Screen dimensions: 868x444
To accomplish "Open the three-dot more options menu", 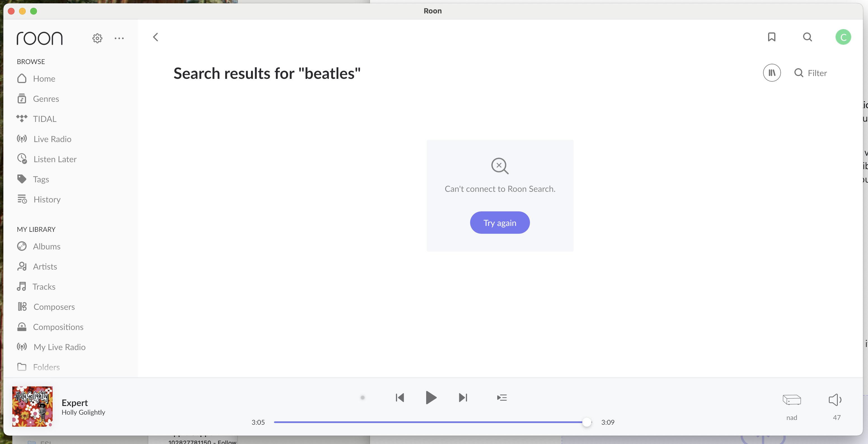I will [x=119, y=38].
